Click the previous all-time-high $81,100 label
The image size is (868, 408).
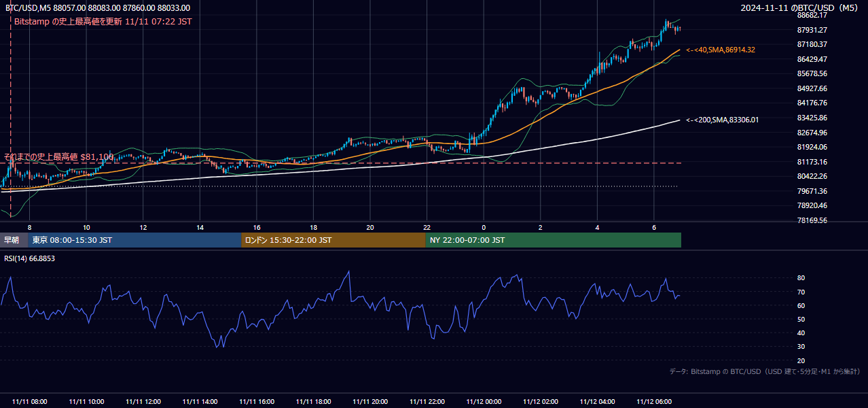(58, 157)
